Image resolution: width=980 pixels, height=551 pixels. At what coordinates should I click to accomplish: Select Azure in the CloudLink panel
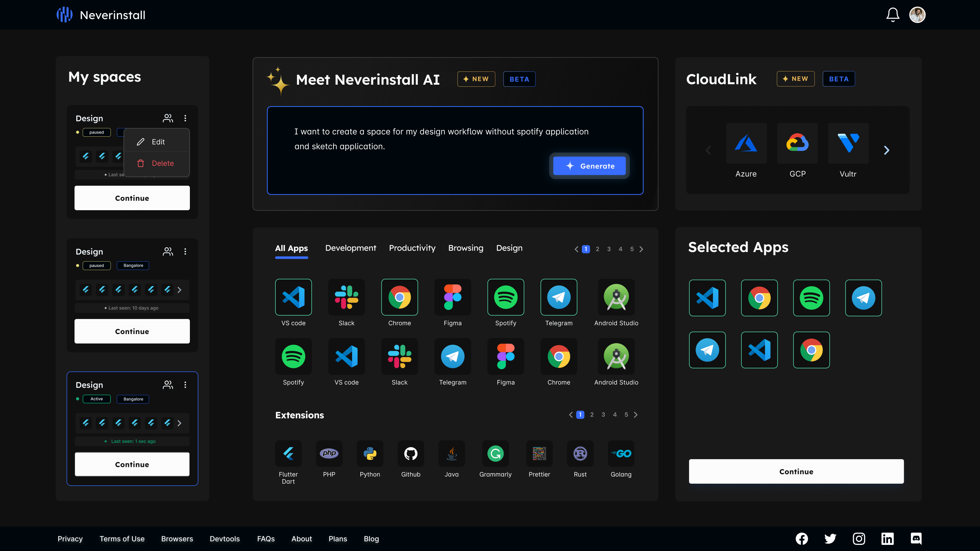tap(746, 144)
